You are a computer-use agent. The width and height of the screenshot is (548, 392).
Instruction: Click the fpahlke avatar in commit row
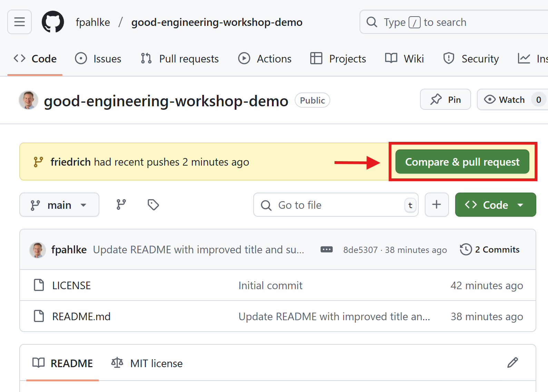38,250
